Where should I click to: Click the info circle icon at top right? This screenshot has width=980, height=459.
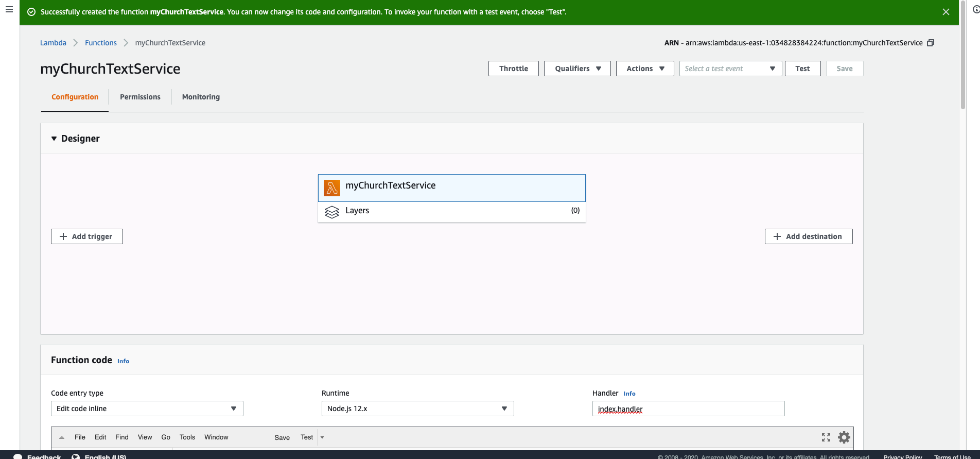[x=976, y=9]
